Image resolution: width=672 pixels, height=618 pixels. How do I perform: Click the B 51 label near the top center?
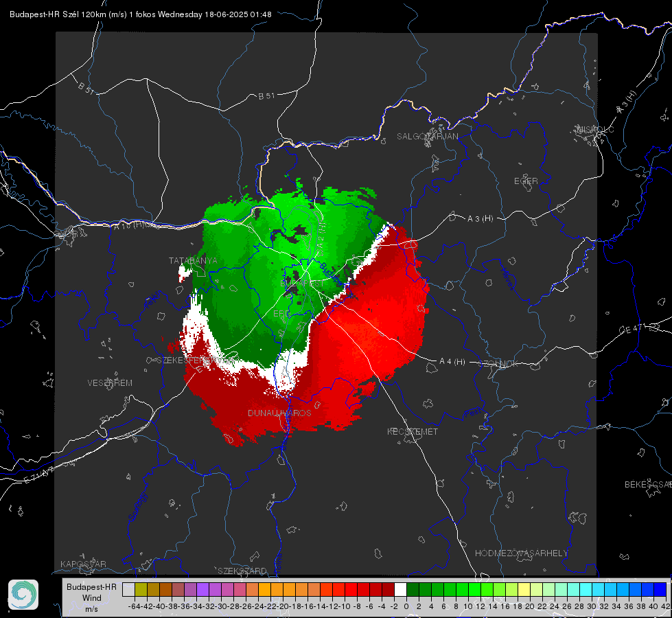pos(266,96)
